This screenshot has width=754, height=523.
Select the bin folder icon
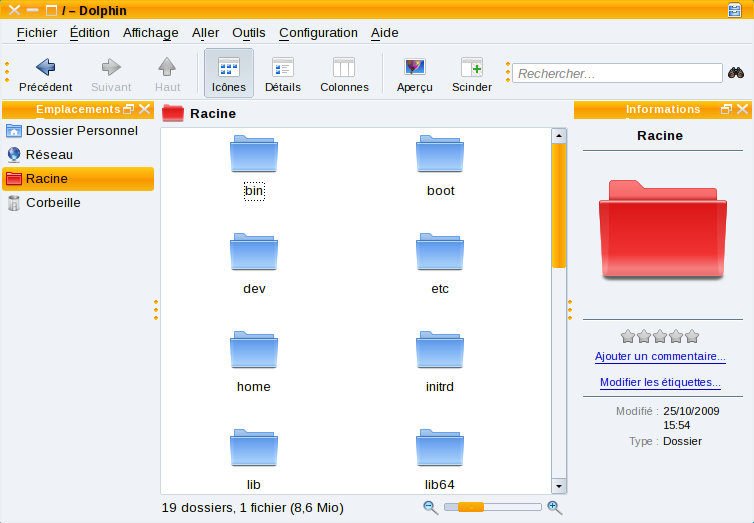(x=254, y=154)
